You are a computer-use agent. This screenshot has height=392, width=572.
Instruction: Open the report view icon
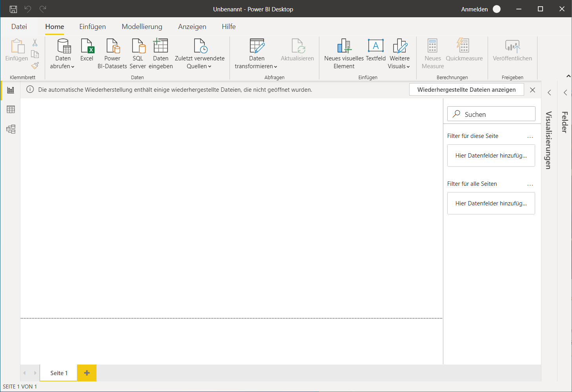pos(11,90)
